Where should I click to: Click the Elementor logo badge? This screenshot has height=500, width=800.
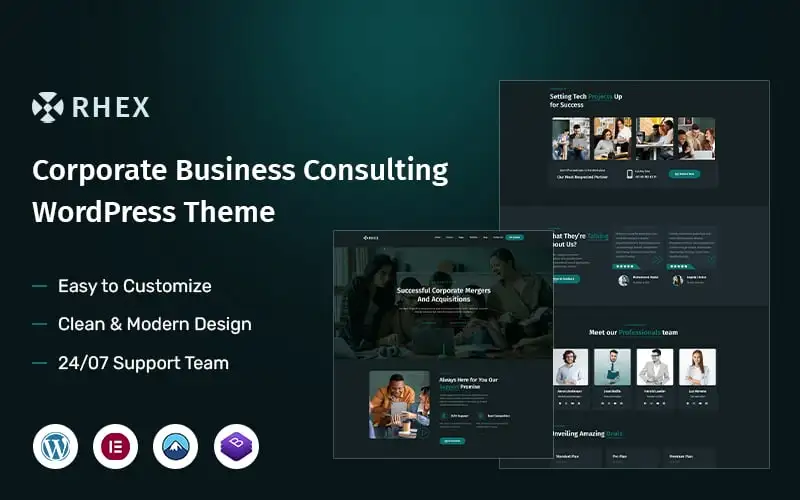tap(115, 446)
